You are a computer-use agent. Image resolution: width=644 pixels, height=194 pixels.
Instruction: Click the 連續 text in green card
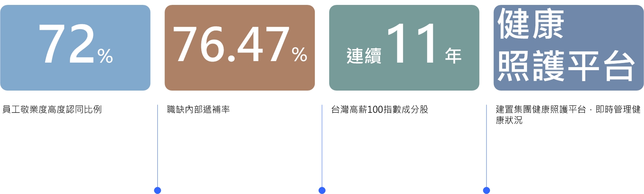tap(364, 56)
